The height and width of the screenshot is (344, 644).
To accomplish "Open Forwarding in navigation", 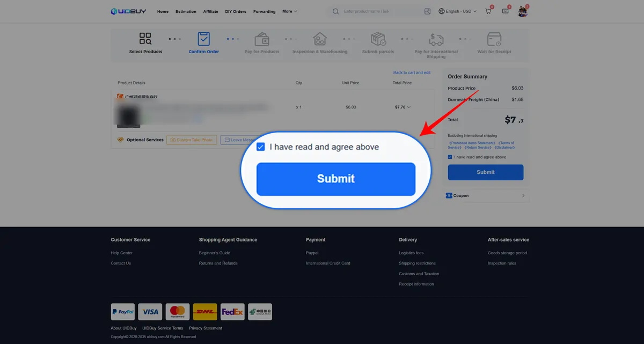I will [x=265, y=11].
